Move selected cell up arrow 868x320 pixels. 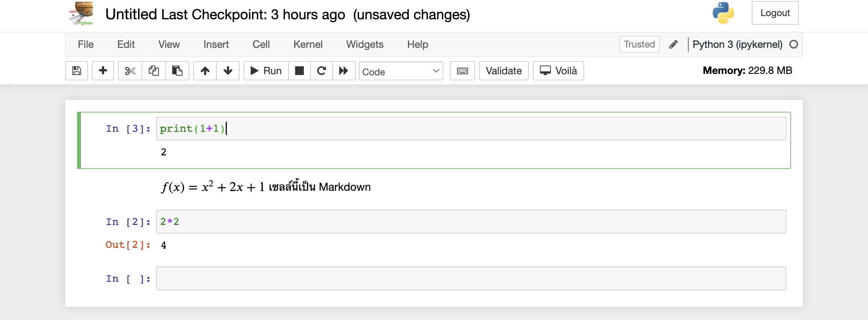pyautogui.click(x=205, y=71)
